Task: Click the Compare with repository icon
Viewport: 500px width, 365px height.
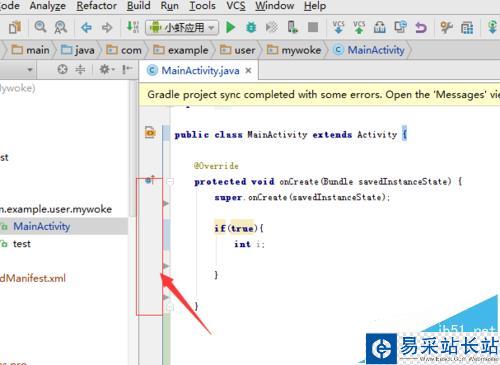Action: tap(400, 27)
